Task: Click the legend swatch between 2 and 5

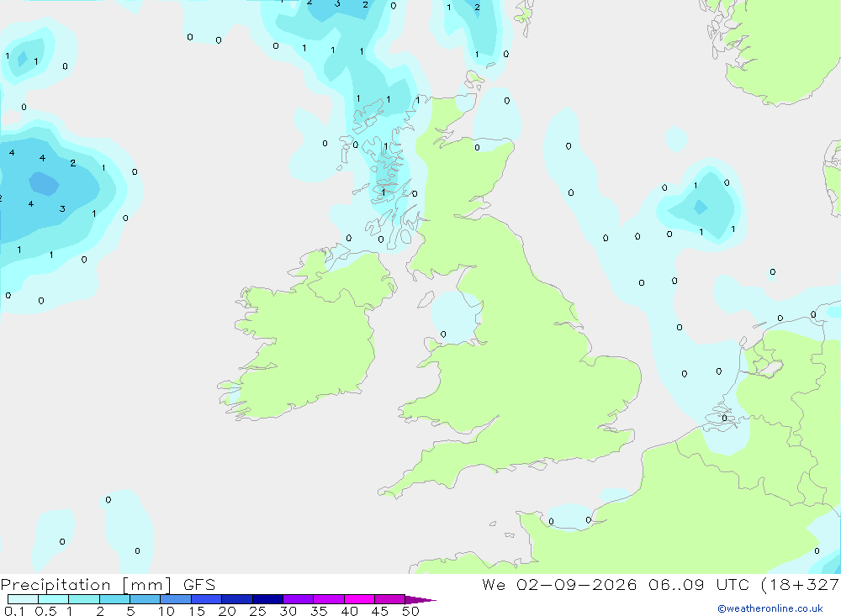Action: coord(114,599)
